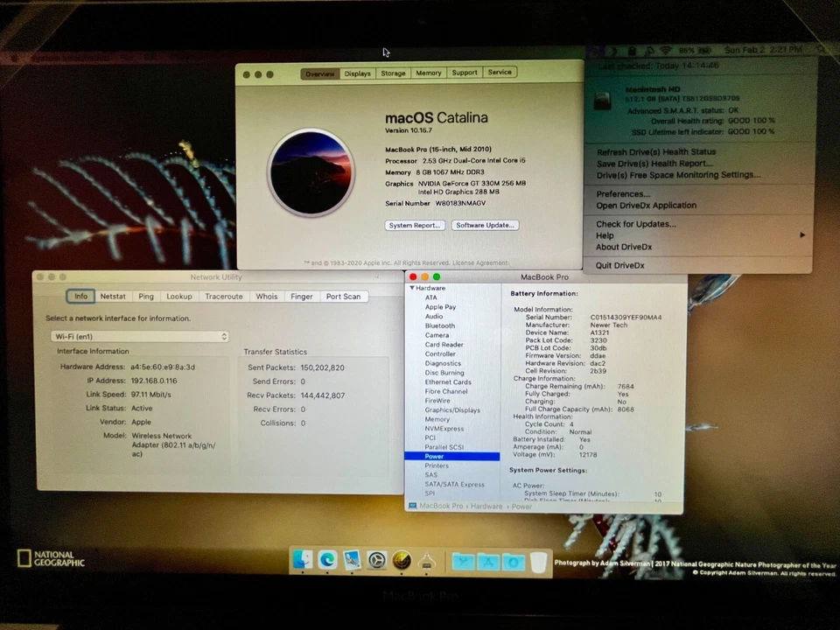Open the Applications folder icon in the Dock
The image size is (840, 630).
click(488, 561)
